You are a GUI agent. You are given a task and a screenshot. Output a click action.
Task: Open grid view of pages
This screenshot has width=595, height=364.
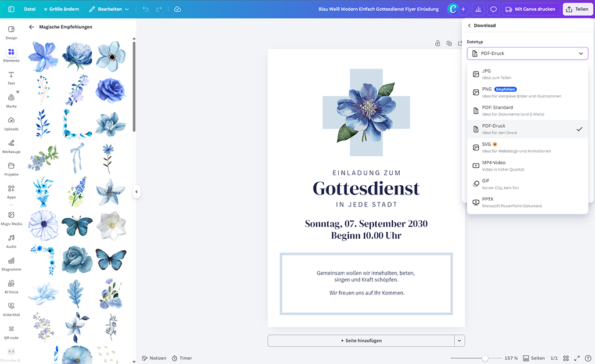pos(566,358)
